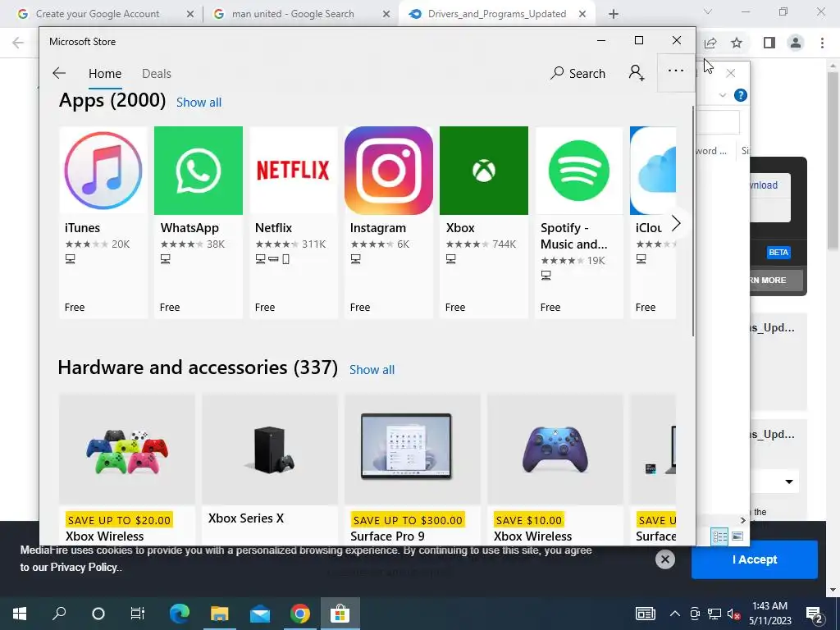Image resolution: width=840 pixels, height=630 pixels.
Task: Open the notification center icon
Action: coord(815,615)
